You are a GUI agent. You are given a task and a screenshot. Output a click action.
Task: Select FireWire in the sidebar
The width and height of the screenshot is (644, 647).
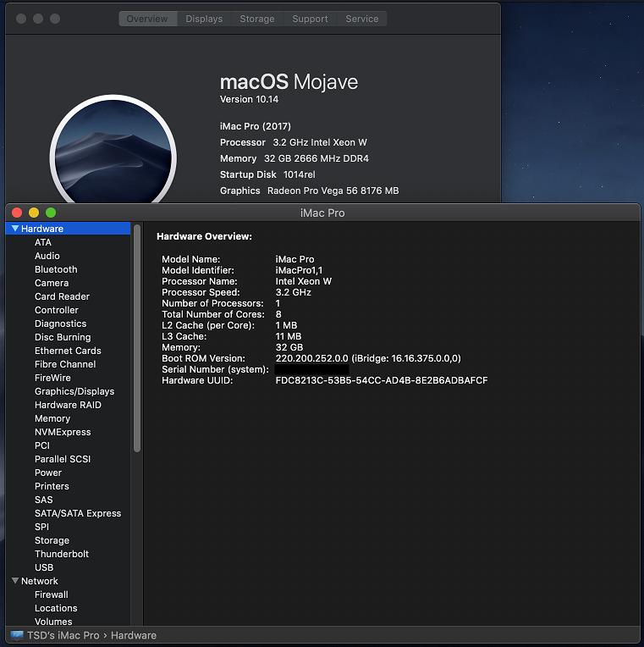52,378
